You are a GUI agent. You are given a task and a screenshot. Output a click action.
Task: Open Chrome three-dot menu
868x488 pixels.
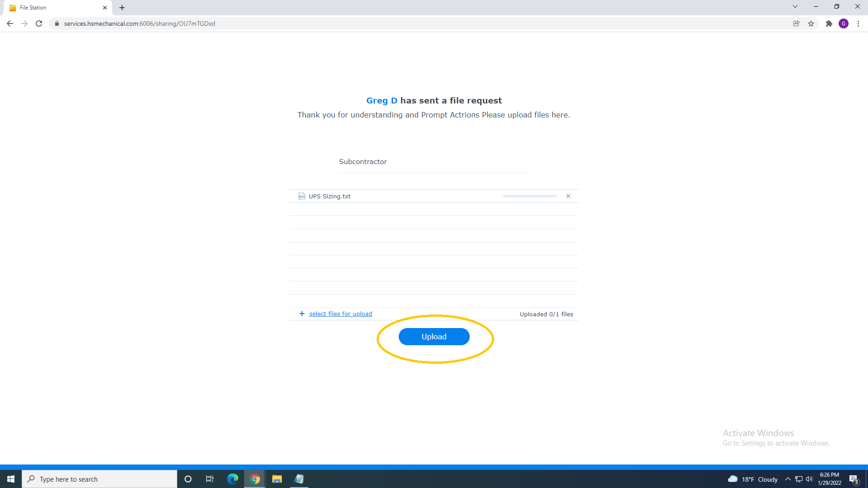(x=858, y=23)
